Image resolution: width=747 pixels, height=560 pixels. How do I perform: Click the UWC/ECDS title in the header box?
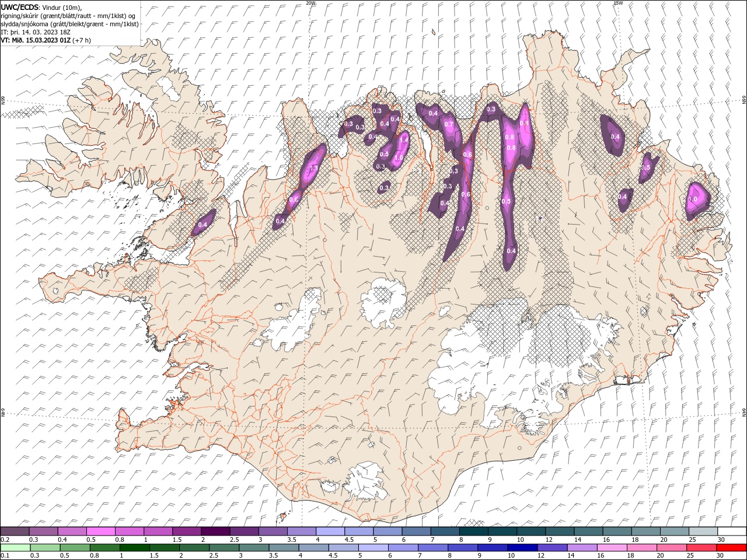pyautogui.click(x=19, y=6)
